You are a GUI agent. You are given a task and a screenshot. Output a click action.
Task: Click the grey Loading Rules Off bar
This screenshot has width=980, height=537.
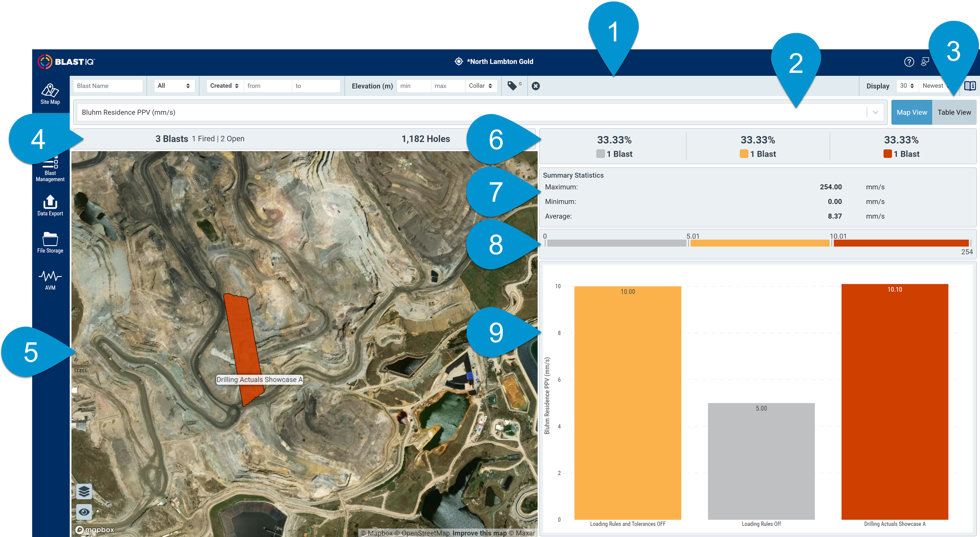point(761,461)
